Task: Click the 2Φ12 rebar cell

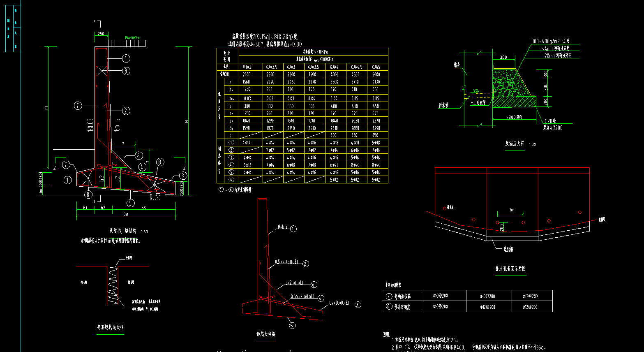Action: click(271, 150)
